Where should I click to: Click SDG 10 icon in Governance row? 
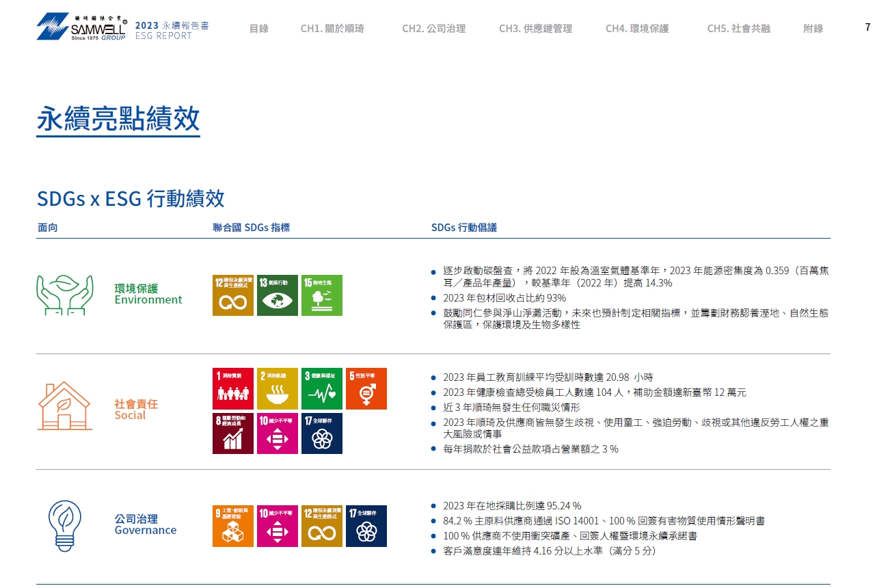[278, 526]
